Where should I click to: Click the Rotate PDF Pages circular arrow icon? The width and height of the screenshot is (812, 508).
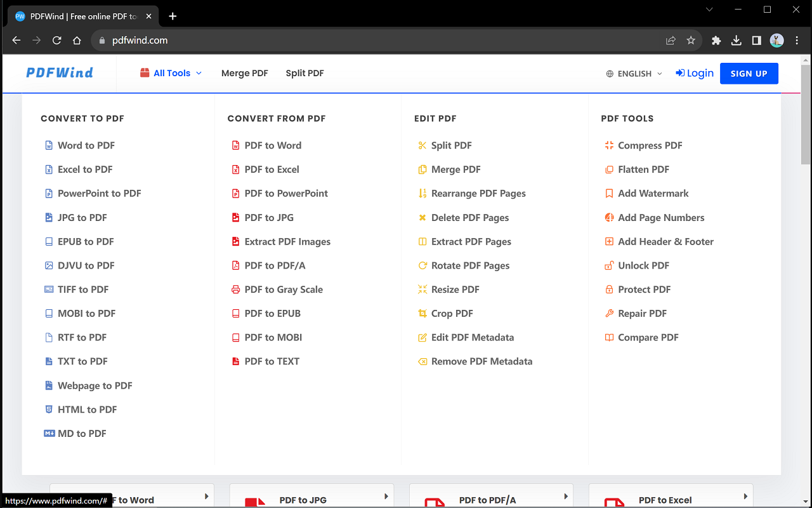(x=422, y=265)
